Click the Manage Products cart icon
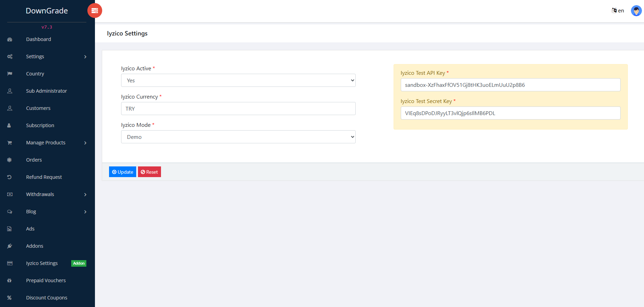 click(10, 143)
